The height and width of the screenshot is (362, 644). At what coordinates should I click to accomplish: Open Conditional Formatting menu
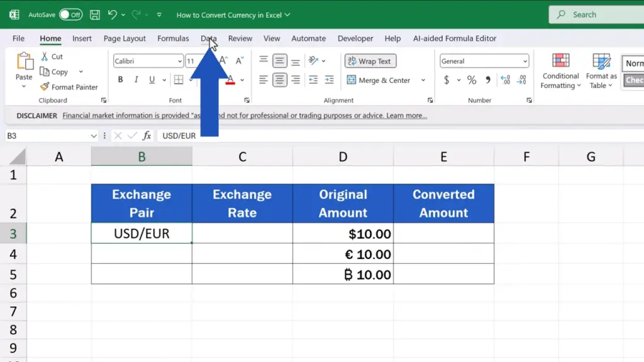(x=560, y=71)
